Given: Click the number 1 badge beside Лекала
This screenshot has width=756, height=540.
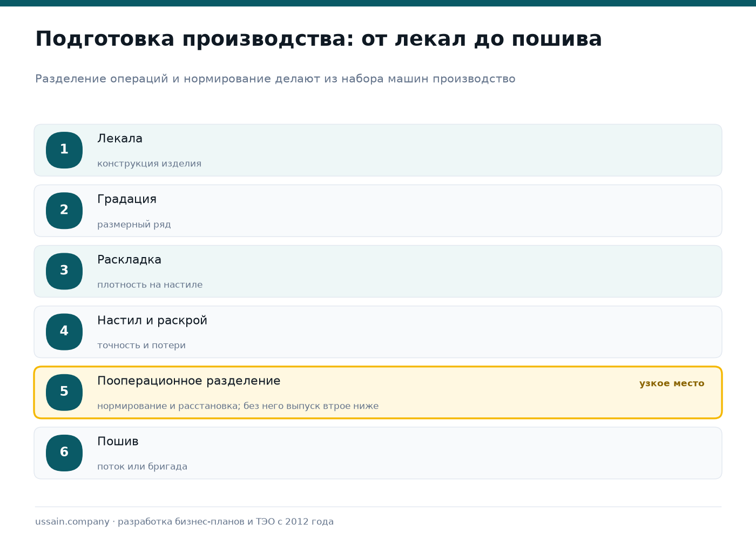Looking at the screenshot, I should 64,150.
